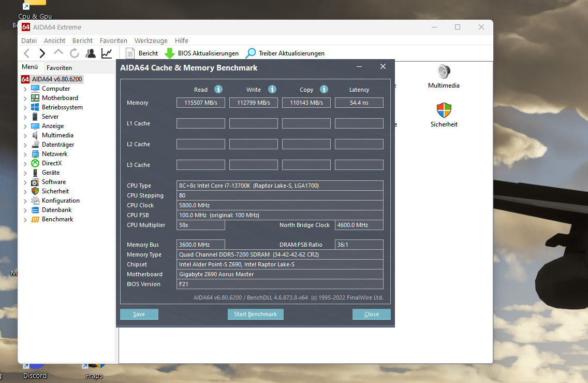Open the Discord desktop shortcut

click(35, 371)
